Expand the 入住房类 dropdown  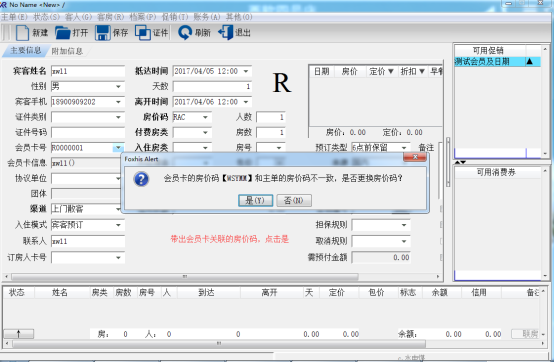coord(205,148)
